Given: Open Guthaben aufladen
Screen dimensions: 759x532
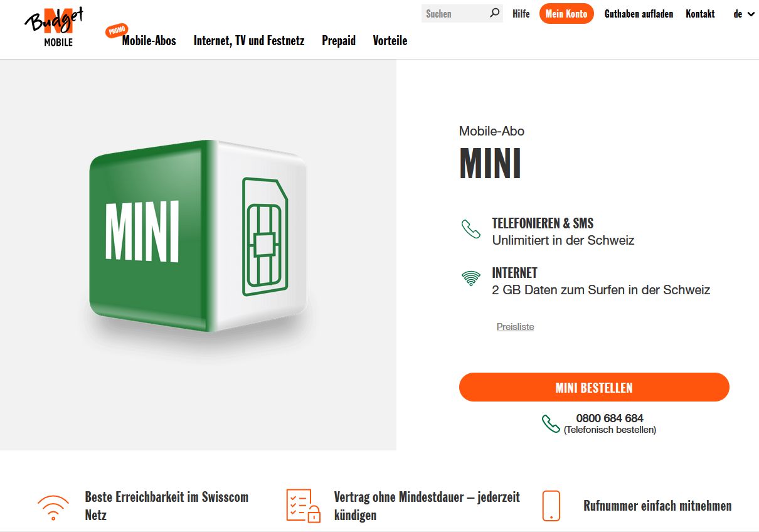Looking at the screenshot, I should (639, 13).
